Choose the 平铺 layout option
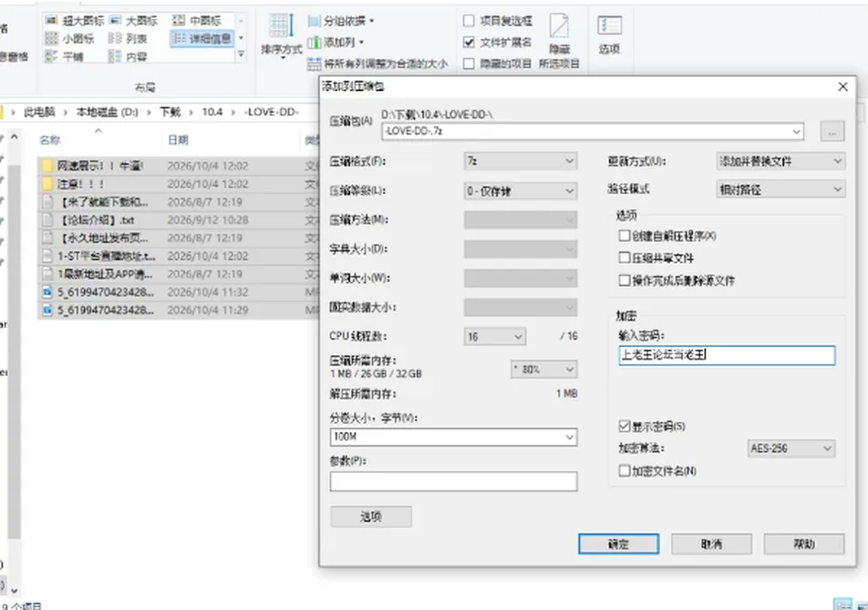This screenshot has width=868, height=610. (64, 56)
